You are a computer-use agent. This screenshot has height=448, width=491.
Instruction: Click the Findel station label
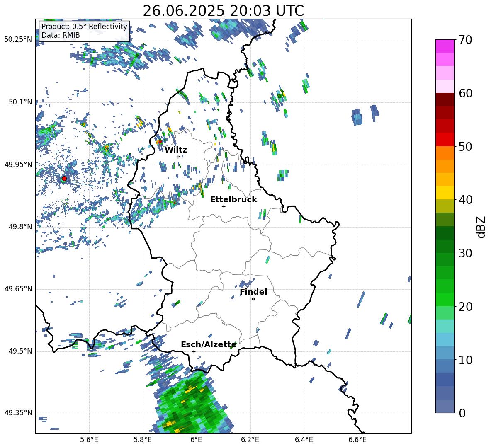coord(253,292)
